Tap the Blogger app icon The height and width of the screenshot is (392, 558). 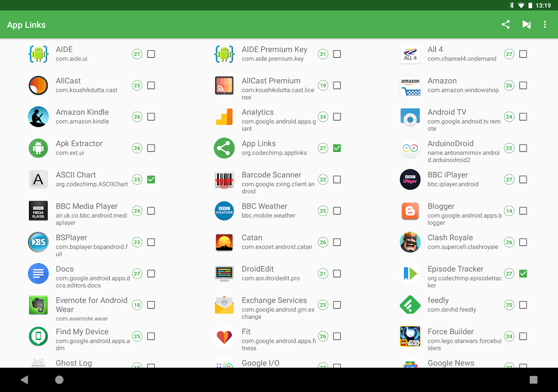coord(410,211)
